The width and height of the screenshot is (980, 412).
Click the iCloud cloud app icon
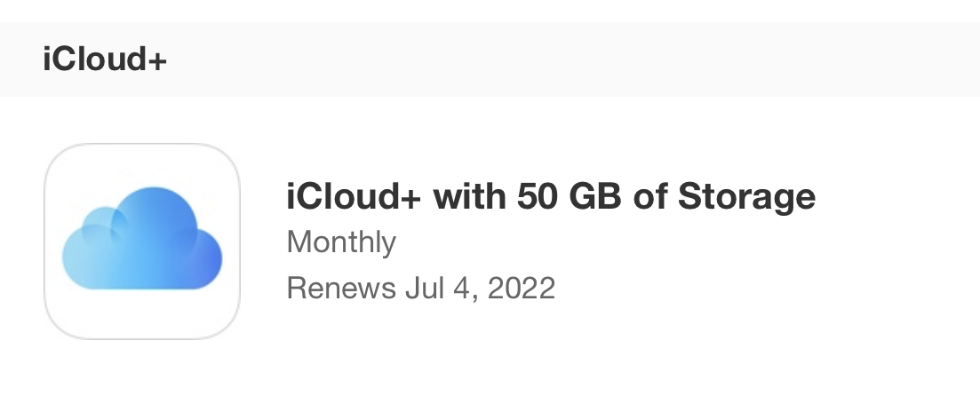tap(142, 242)
